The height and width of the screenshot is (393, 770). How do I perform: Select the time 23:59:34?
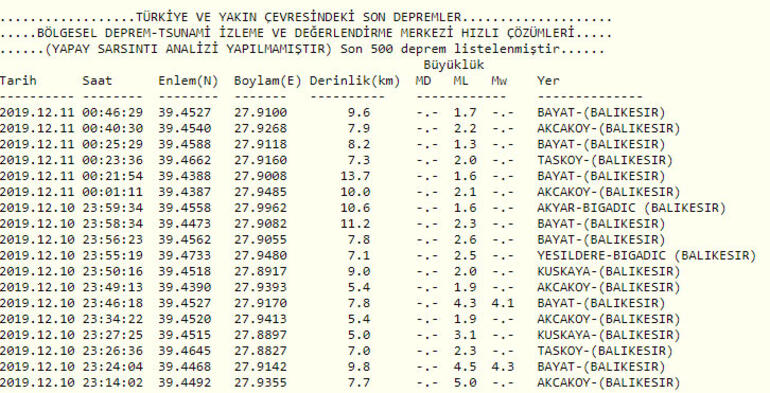112,208
